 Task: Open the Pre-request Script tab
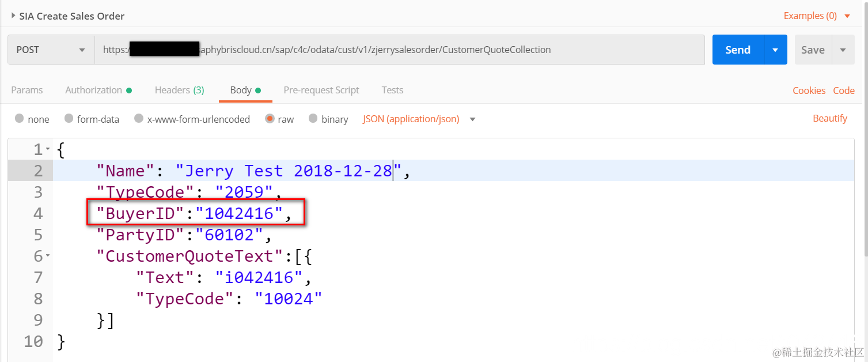[321, 90]
